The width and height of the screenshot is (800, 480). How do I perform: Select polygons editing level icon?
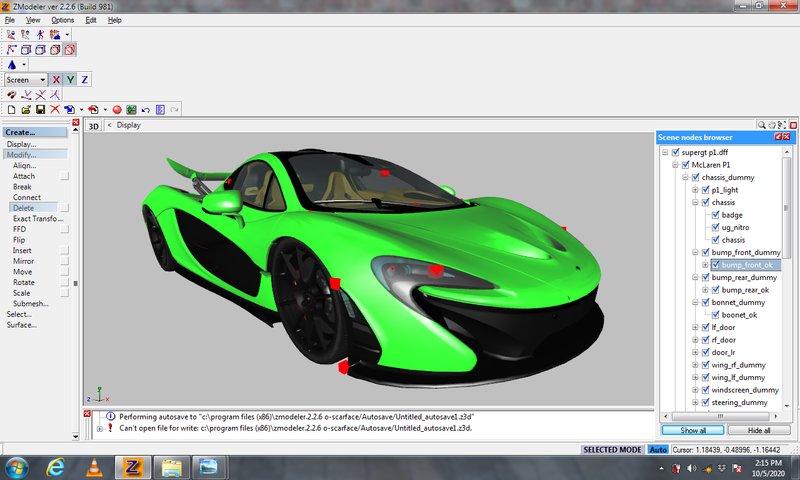(40, 49)
